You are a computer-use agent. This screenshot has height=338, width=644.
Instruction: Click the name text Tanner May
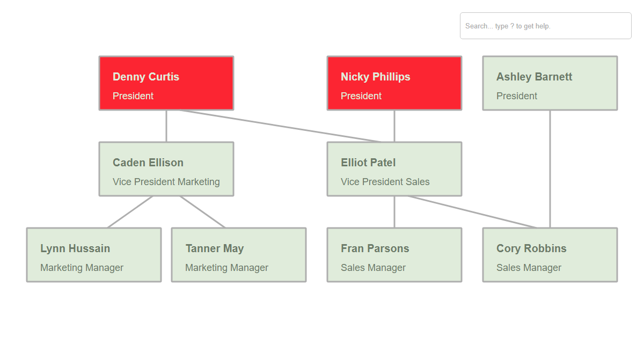pyautogui.click(x=215, y=248)
